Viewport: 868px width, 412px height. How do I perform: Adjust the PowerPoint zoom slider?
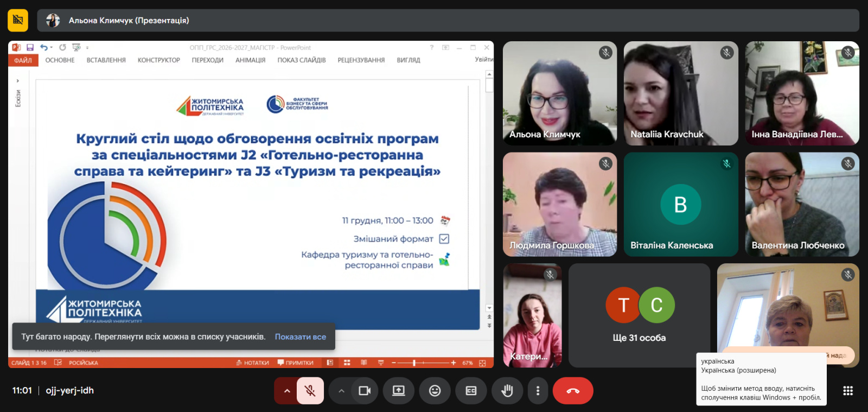tap(414, 363)
